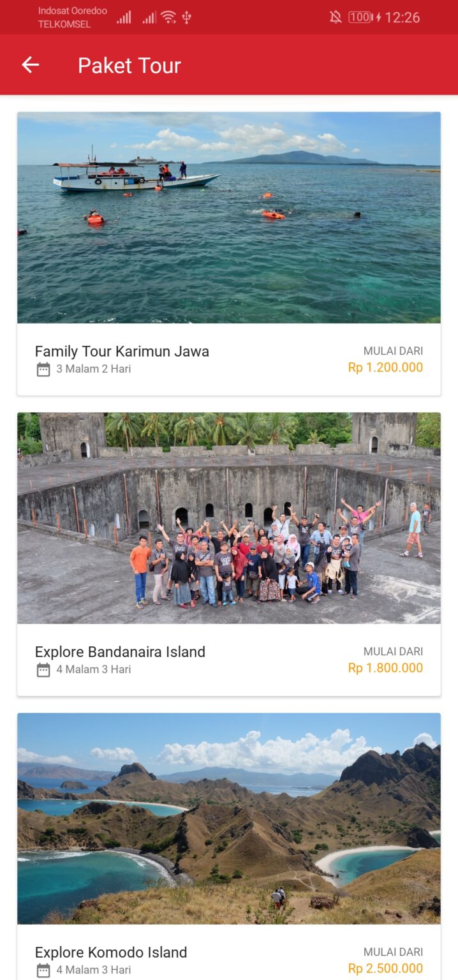Select the Family Tour Karimun Jawa title

[x=122, y=352]
